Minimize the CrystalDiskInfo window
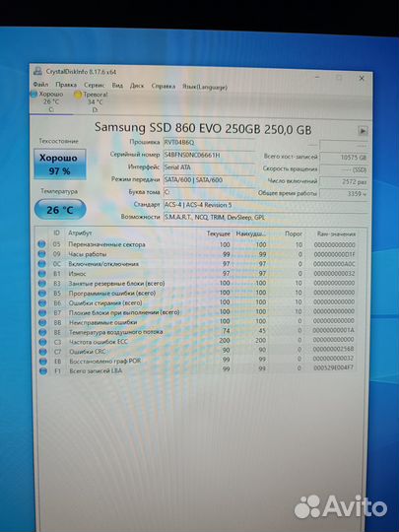This screenshot has width=399, height=532. coord(317,78)
